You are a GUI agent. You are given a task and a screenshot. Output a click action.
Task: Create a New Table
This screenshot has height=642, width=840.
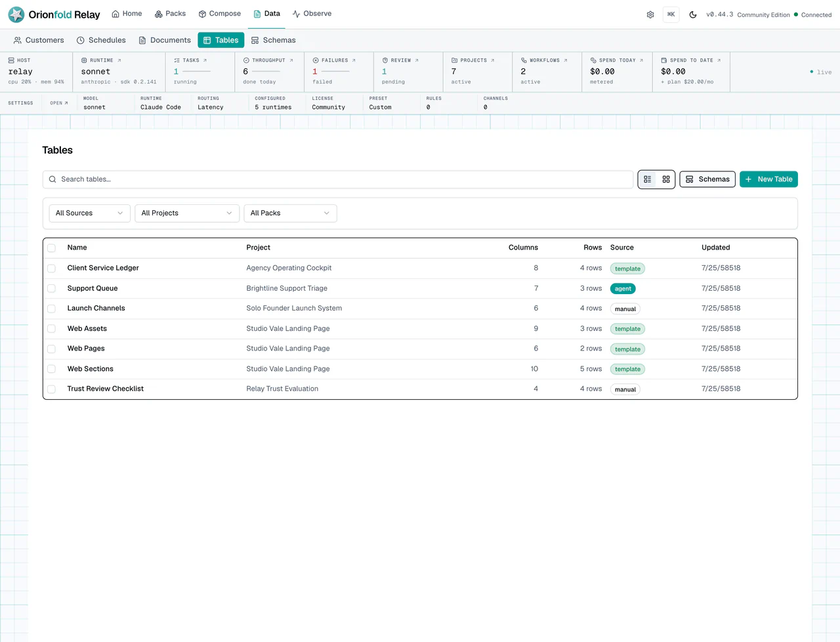[x=768, y=179]
